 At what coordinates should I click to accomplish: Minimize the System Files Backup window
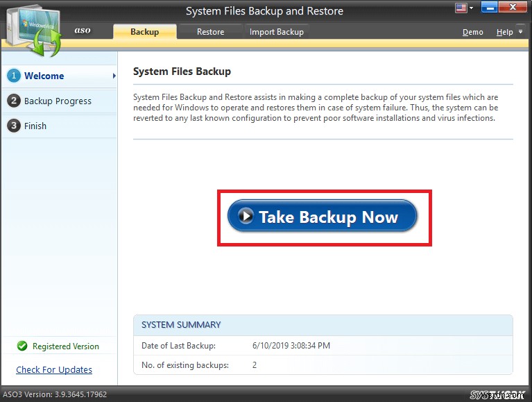click(x=489, y=7)
